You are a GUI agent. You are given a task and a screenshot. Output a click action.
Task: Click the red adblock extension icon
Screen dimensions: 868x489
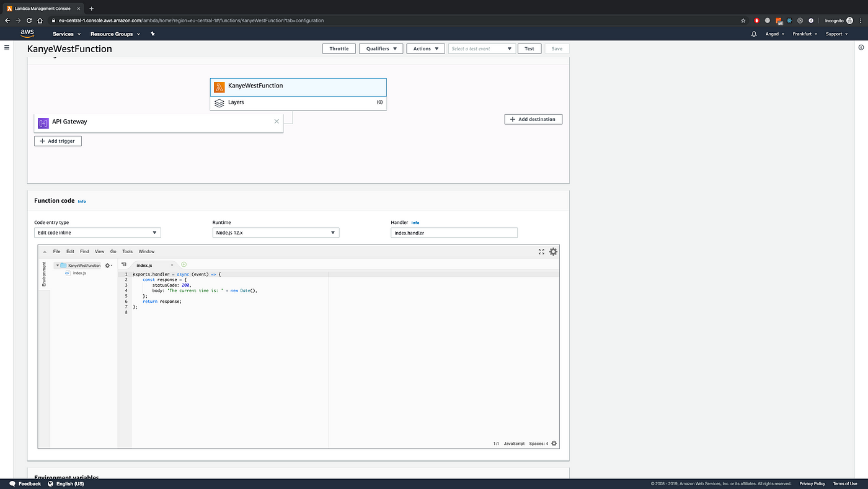[x=756, y=20]
